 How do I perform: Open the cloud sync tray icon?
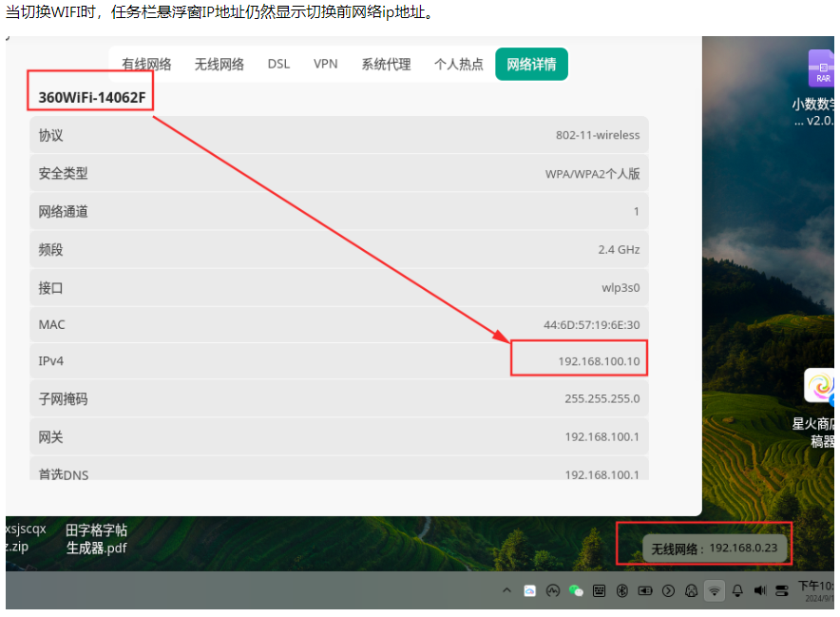tap(530, 590)
